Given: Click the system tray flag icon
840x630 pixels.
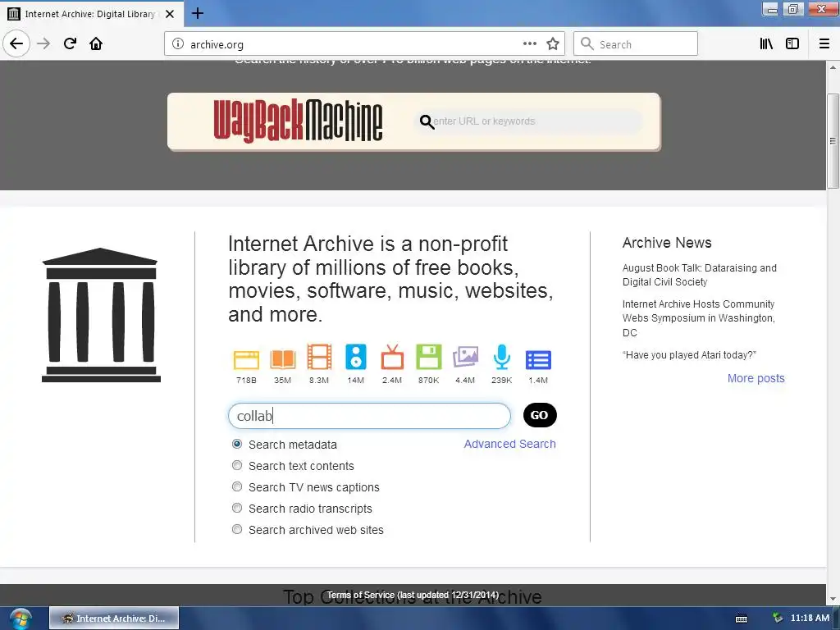Looking at the screenshot, I should [778, 619].
